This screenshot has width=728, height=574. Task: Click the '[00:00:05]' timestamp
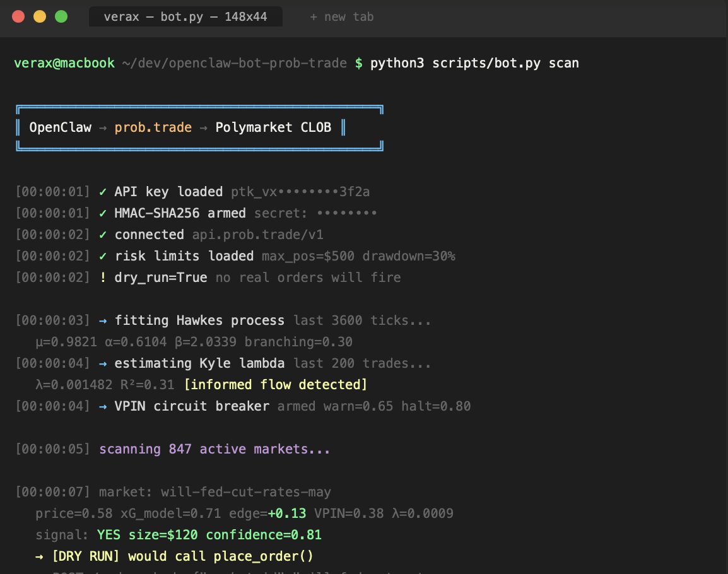tap(52, 449)
